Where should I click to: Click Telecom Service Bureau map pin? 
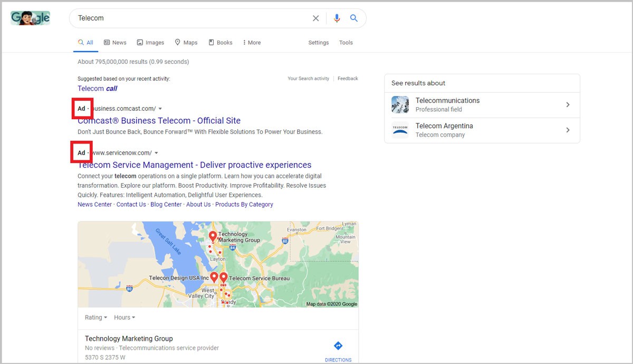(x=224, y=278)
